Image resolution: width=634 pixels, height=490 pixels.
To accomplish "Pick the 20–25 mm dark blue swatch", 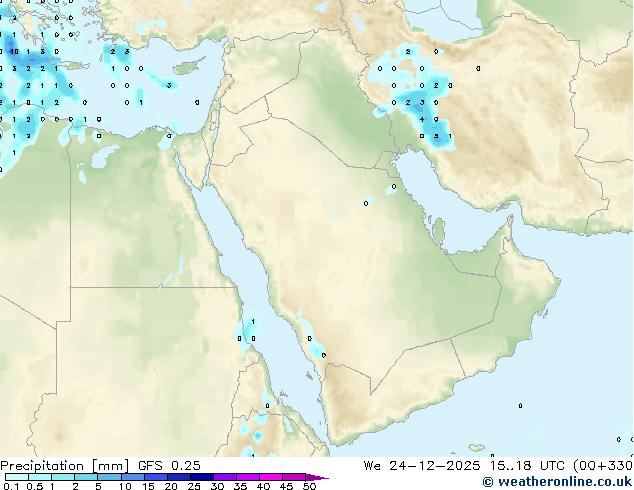I will (x=178, y=477).
